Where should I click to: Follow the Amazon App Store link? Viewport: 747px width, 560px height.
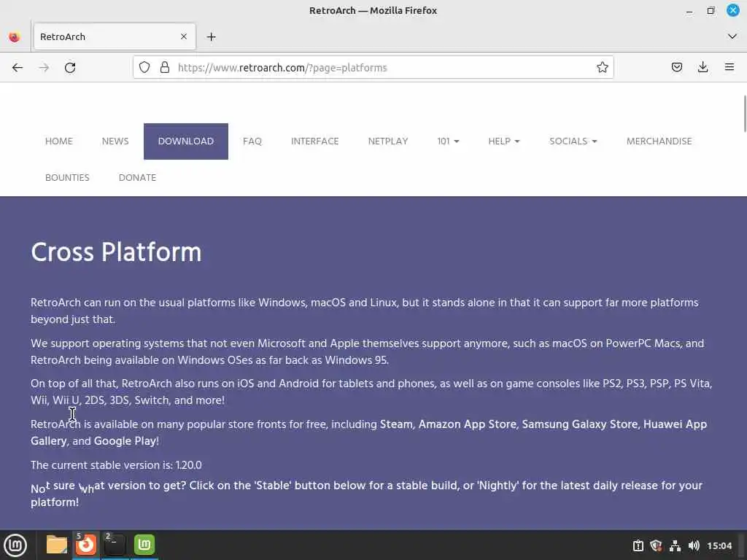[x=468, y=424]
